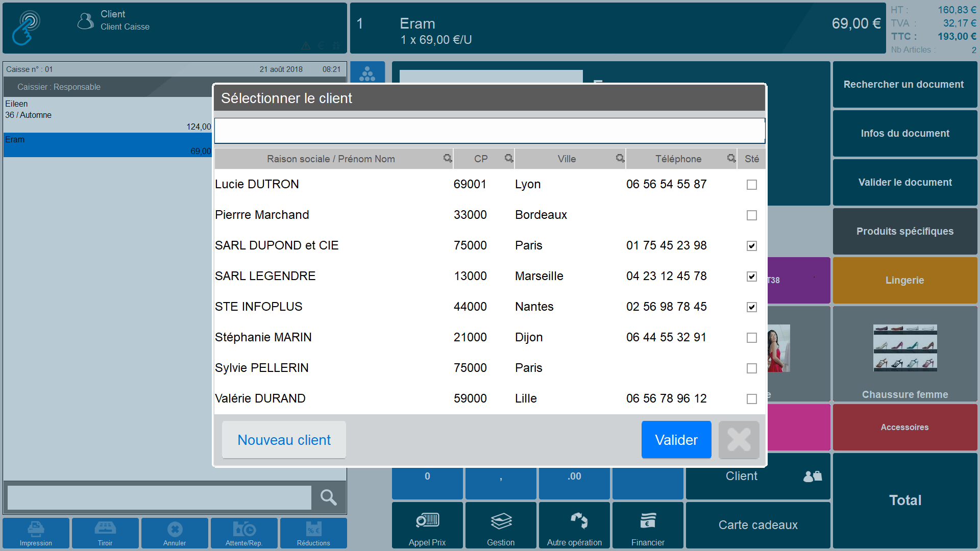Image resolution: width=980 pixels, height=551 pixels.
Task: Toggle Sté checkbox for Sylvie PELLERIN
Action: click(x=752, y=368)
